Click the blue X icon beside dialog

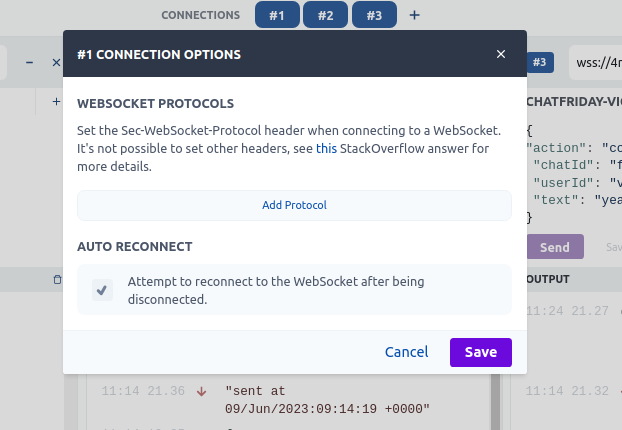[56, 62]
